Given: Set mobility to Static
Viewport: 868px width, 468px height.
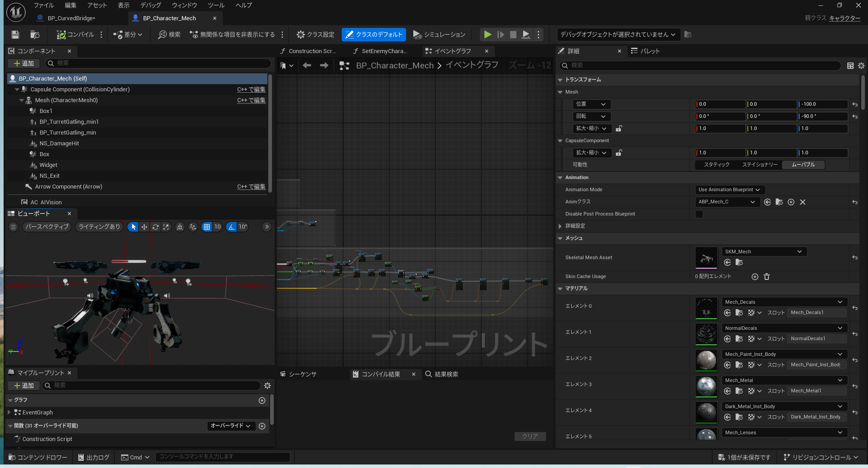Looking at the screenshot, I should [x=716, y=165].
